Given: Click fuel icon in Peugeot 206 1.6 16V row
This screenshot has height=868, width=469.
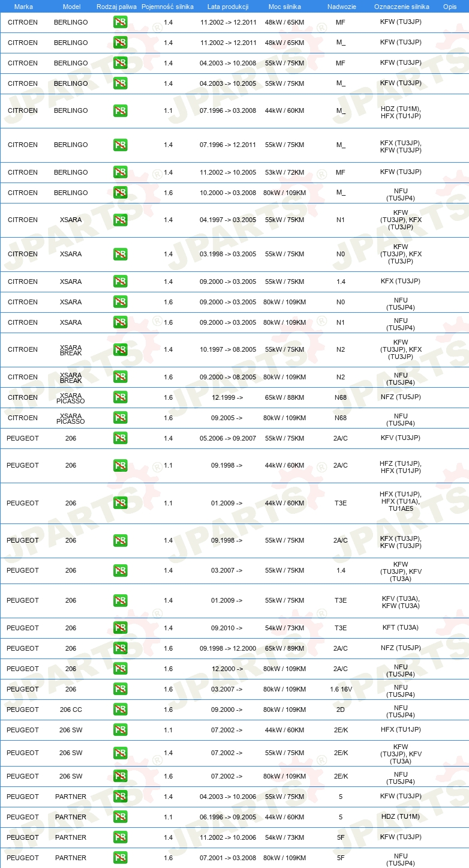Looking at the screenshot, I should [x=121, y=689].
